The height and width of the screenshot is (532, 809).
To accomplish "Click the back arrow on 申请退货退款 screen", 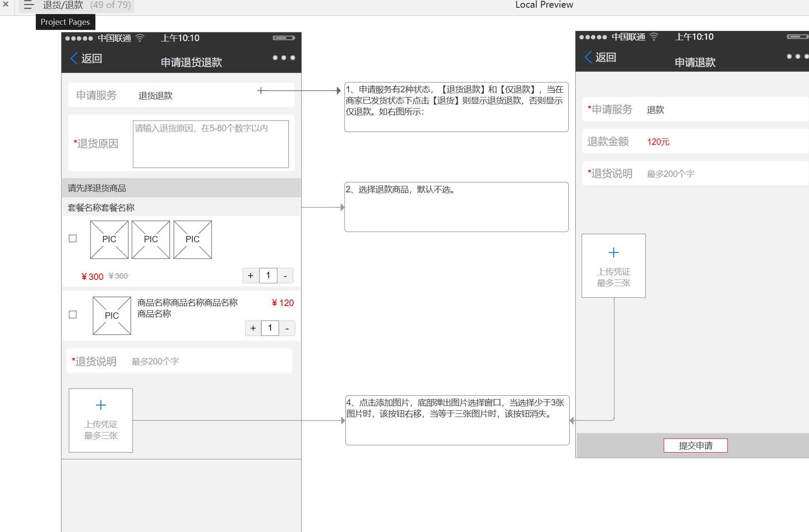I will [74, 58].
